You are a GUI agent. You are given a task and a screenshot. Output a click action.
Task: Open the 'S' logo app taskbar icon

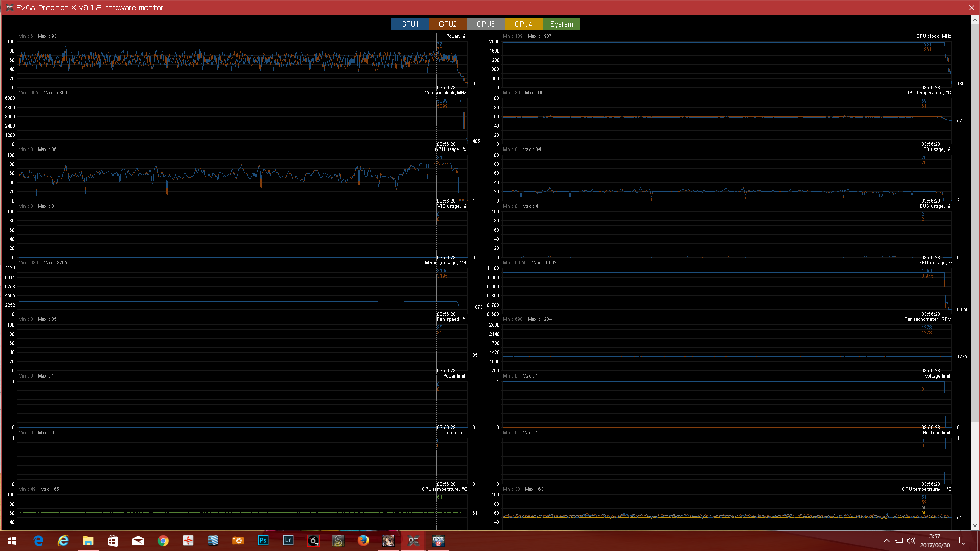[x=338, y=540]
